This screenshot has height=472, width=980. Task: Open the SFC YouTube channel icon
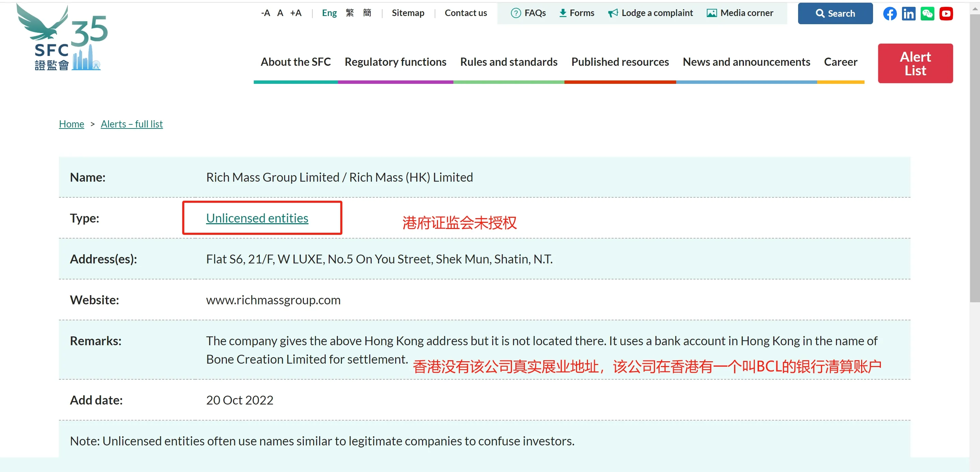pyautogui.click(x=946, y=14)
